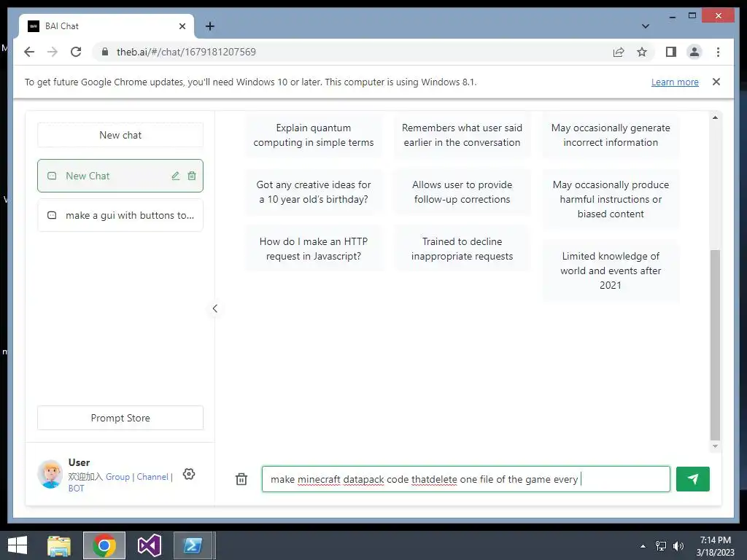
Task: Click the chat icon beside New Chat entry
Action: pyautogui.click(x=52, y=176)
